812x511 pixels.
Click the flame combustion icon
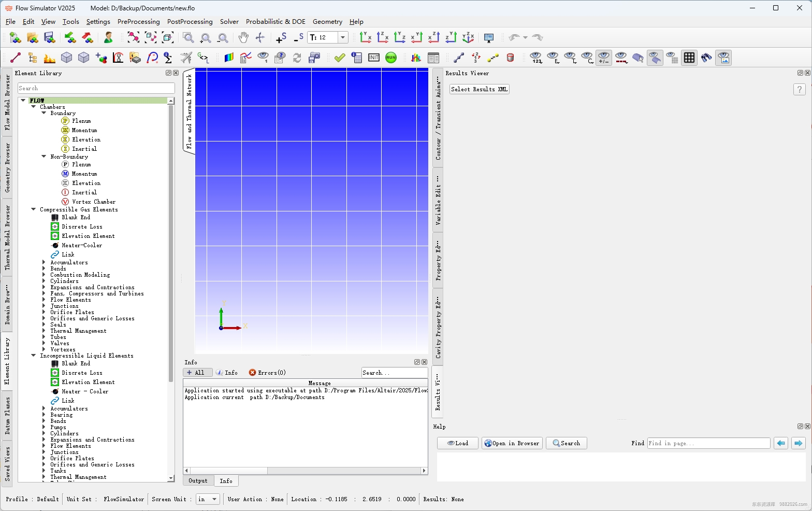50,58
